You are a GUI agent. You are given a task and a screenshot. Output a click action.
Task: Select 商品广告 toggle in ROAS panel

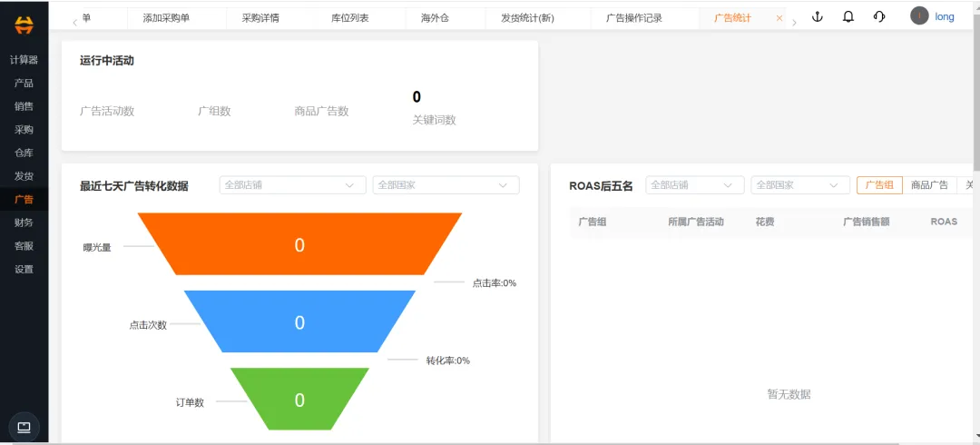pyautogui.click(x=929, y=185)
